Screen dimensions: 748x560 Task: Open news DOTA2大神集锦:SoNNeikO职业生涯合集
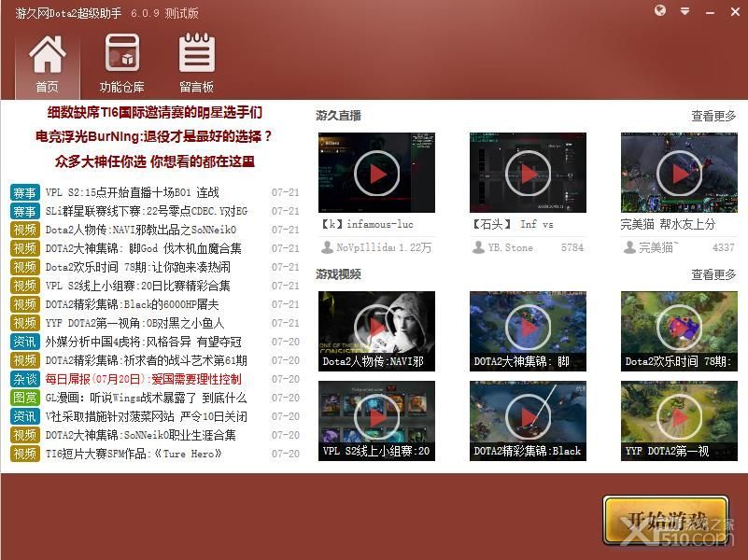(141, 435)
